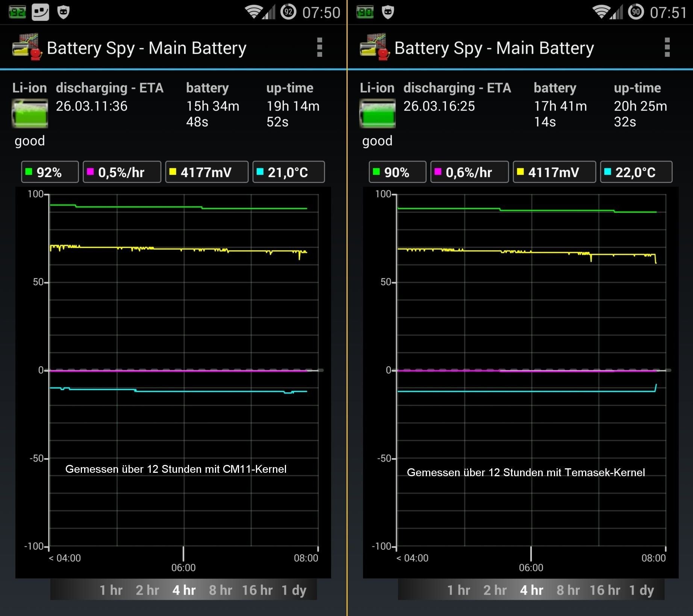Select 4 hr range in left graph
The height and width of the screenshot is (616, 693).
click(184, 590)
